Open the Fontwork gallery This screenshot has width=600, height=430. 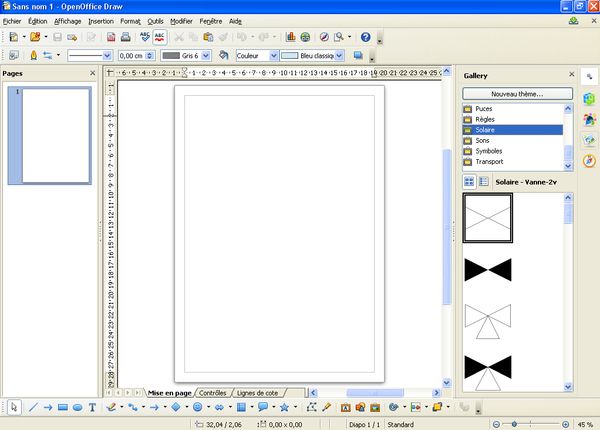click(346, 407)
